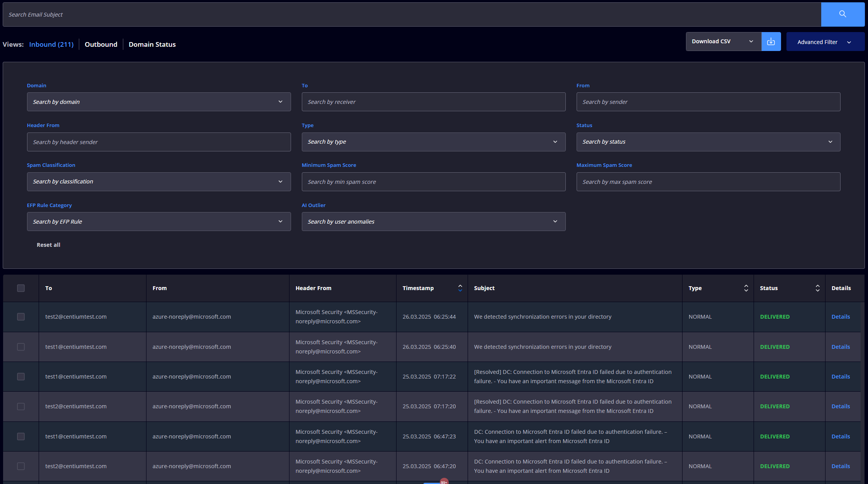Viewport: 868px width, 484px height.
Task: Select checkbox for 25.03.2025 06:47:23 row
Action: click(x=21, y=436)
